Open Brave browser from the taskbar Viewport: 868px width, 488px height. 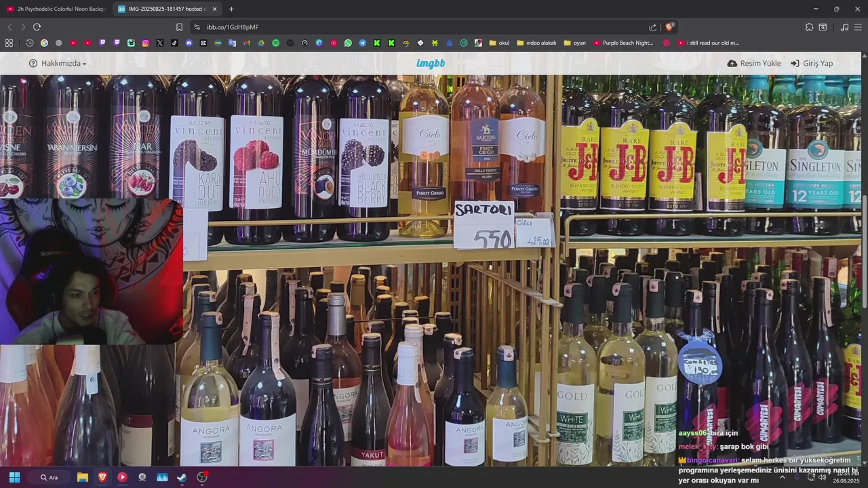tap(102, 477)
